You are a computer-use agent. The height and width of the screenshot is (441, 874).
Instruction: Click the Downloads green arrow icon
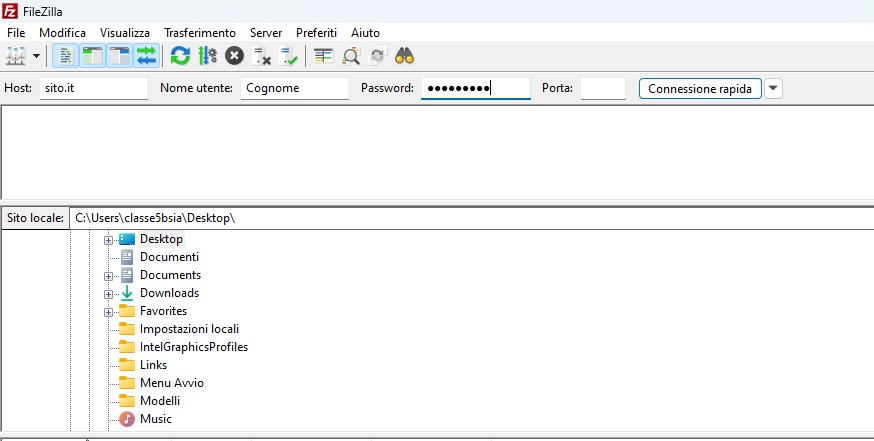point(127,293)
